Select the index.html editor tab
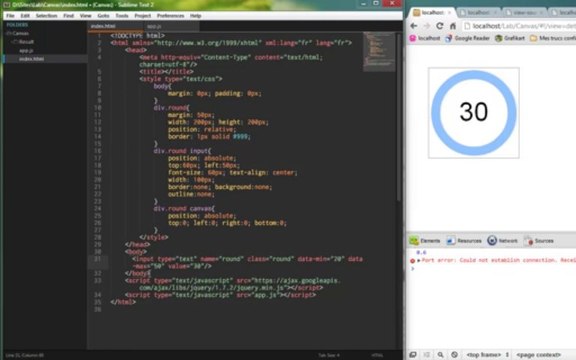Screen dimensions: 576x360 115,26
